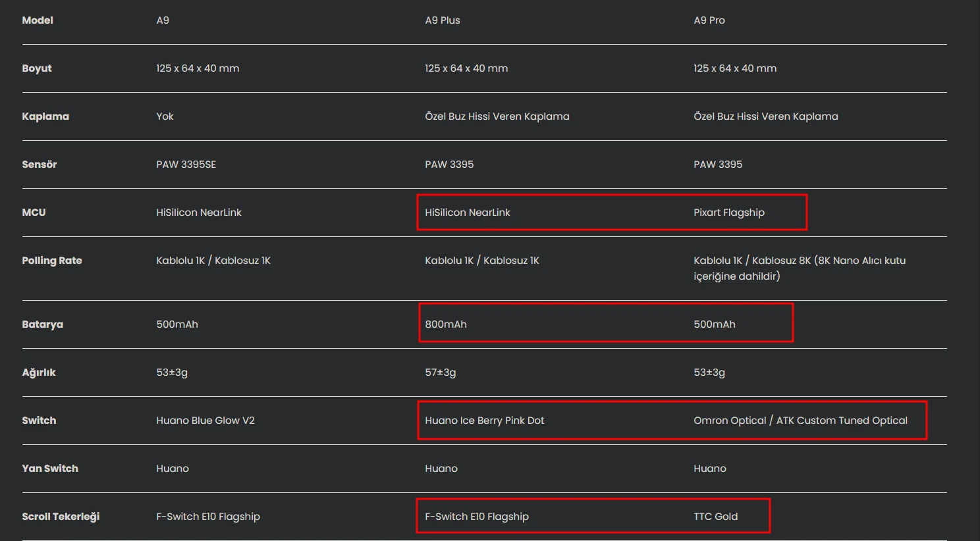Click the Scroll Tekerleği row label

(x=61, y=517)
